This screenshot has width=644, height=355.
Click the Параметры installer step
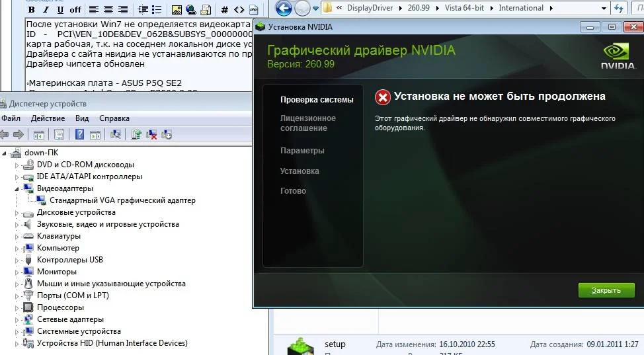302,151
